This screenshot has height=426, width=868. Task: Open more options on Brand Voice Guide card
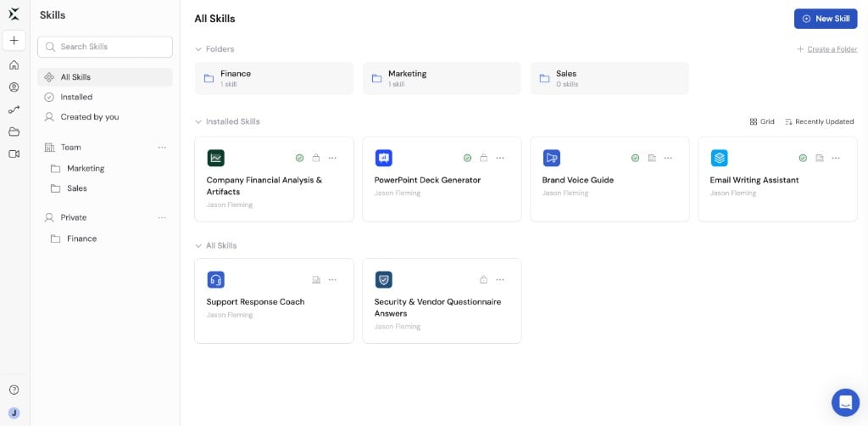[x=668, y=158]
